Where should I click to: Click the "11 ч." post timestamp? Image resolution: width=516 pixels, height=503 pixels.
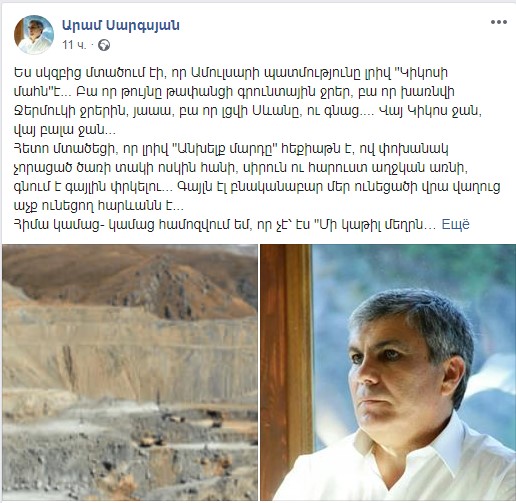coord(74,45)
